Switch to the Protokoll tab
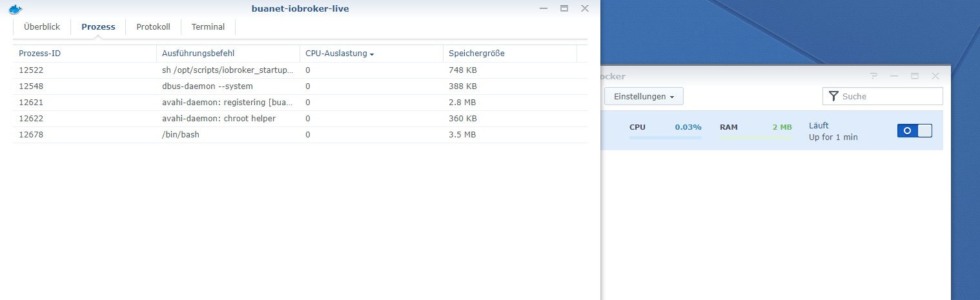980x300 pixels. 153,27
